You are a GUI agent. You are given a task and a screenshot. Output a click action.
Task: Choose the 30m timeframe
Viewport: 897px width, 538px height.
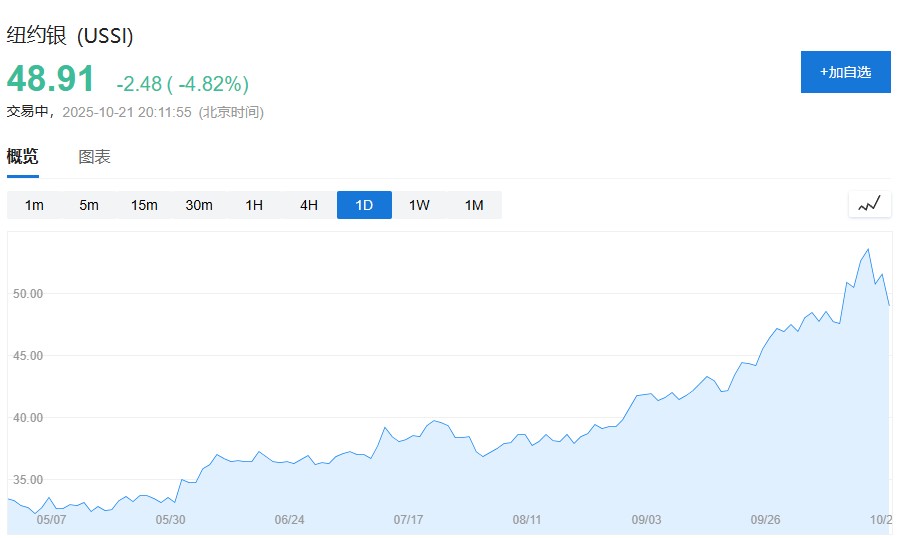(x=199, y=205)
